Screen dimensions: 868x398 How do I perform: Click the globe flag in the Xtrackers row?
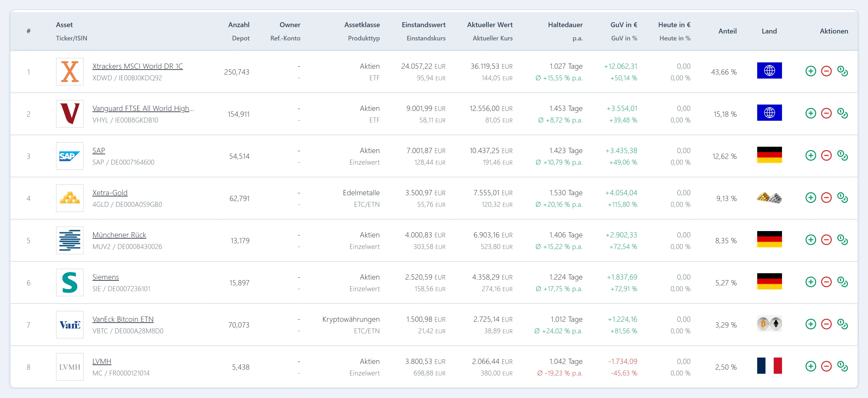pos(769,70)
